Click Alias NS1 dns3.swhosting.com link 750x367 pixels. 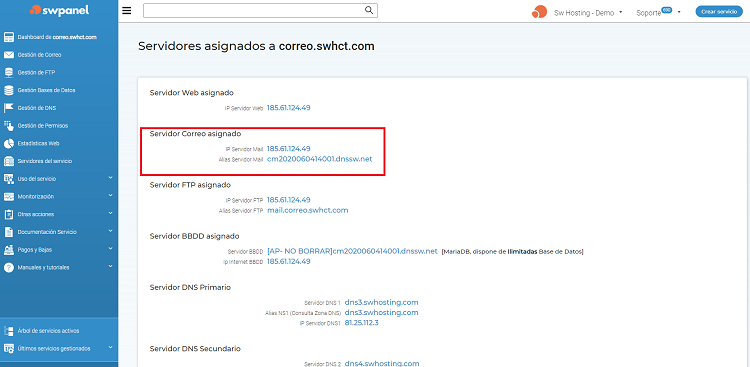point(381,312)
